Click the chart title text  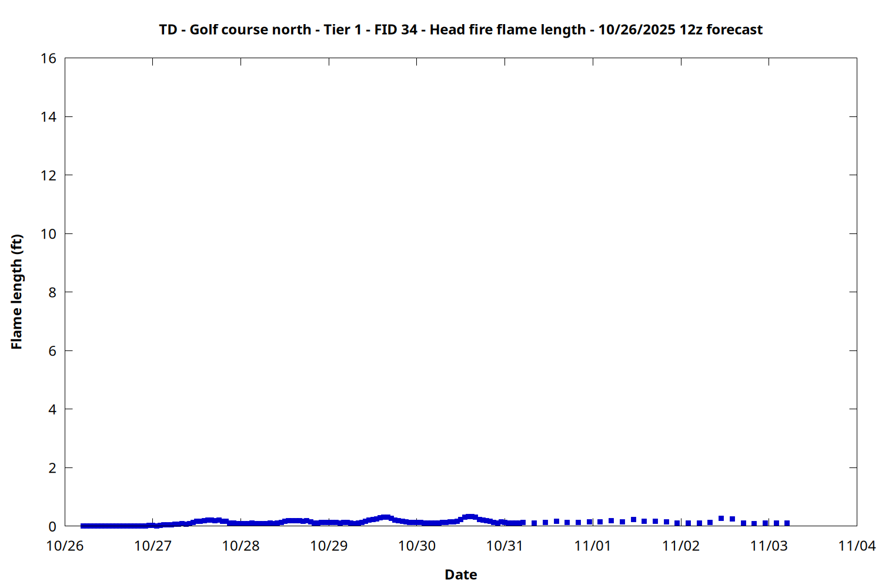coord(460,30)
